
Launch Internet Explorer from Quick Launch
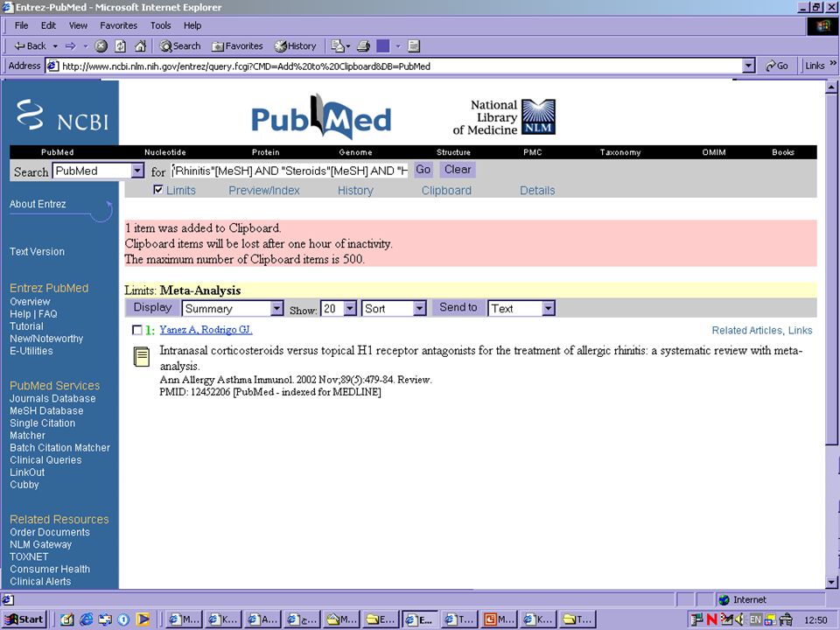coord(86,619)
